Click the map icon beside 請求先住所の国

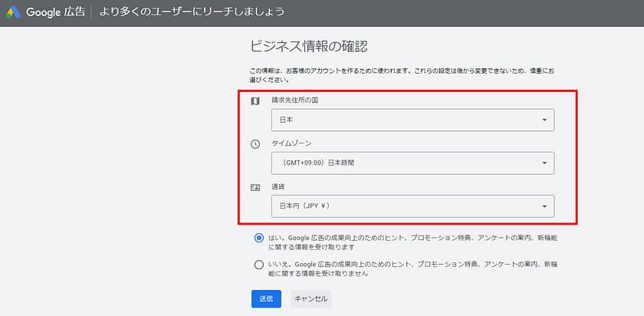click(255, 101)
